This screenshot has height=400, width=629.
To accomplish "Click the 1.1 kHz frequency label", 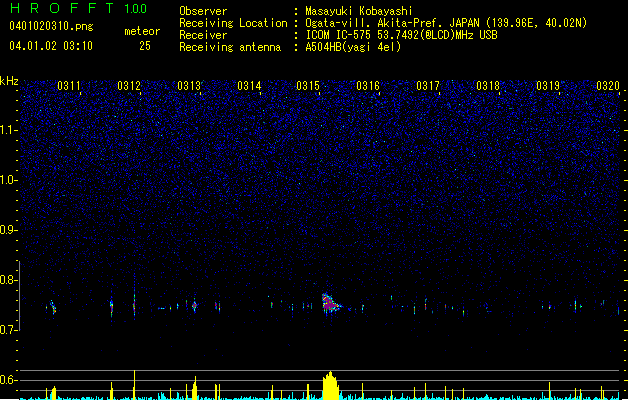I will click(x=9, y=130).
